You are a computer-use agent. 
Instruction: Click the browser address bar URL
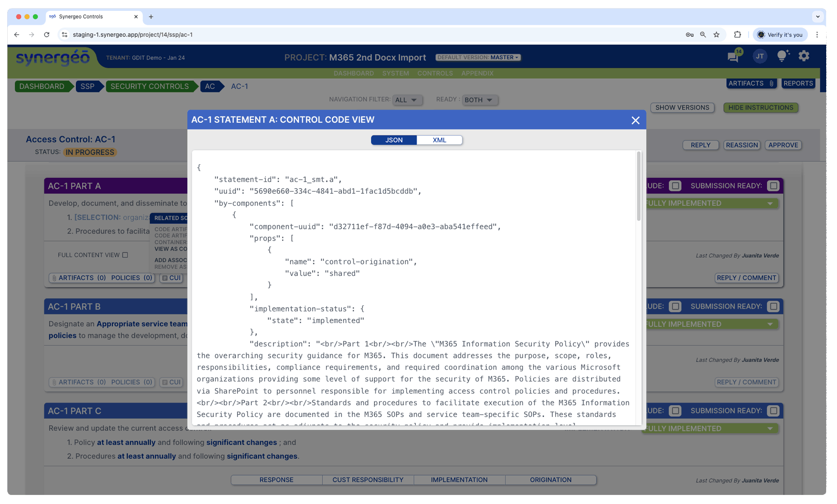pos(133,34)
